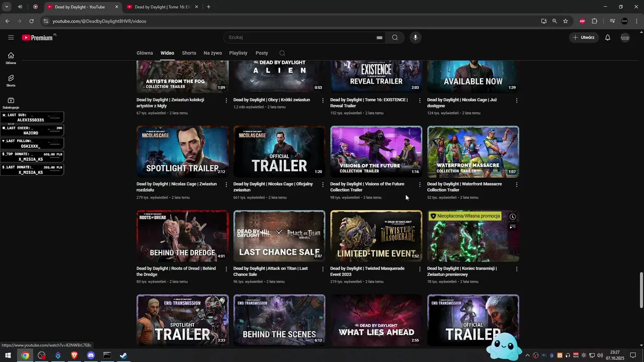This screenshot has height=362, width=644.
Task: Open the Waterfront Massacre Collection Trailer title
Action: click(x=464, y=187)
